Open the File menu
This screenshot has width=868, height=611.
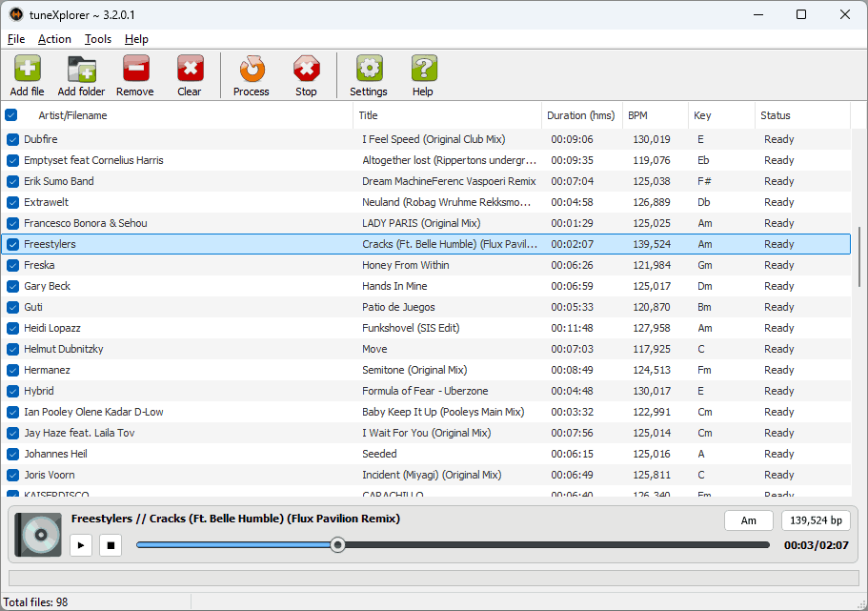point(16,39)
